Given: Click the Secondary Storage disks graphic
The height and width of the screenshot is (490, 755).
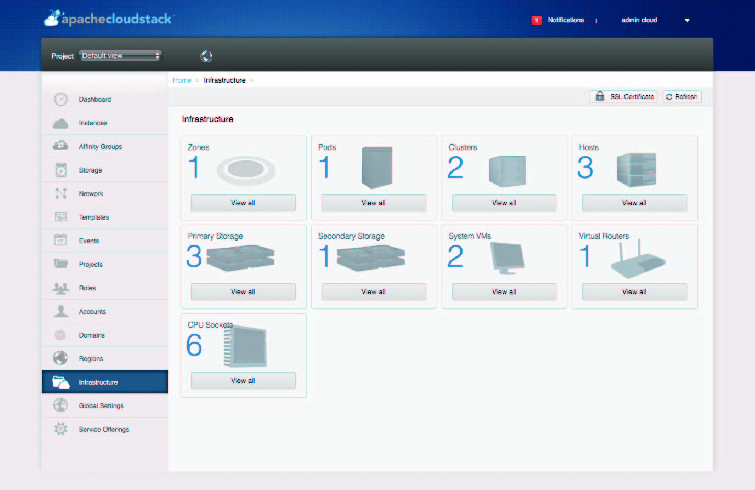Looking at the screenshot, I should (x=371, y=258).
